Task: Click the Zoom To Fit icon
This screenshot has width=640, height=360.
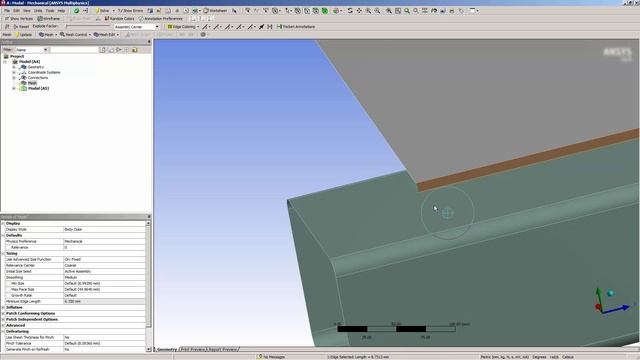Action: tap(388, 11)
